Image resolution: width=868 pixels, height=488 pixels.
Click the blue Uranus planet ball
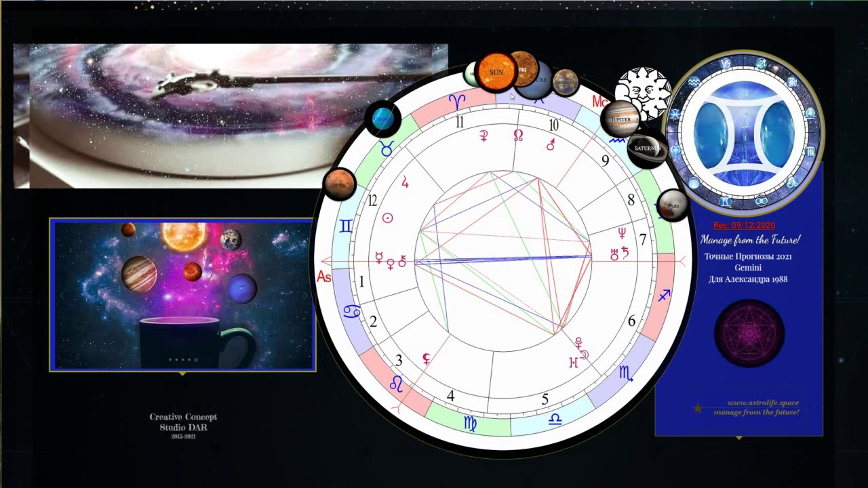click(383, 119)
